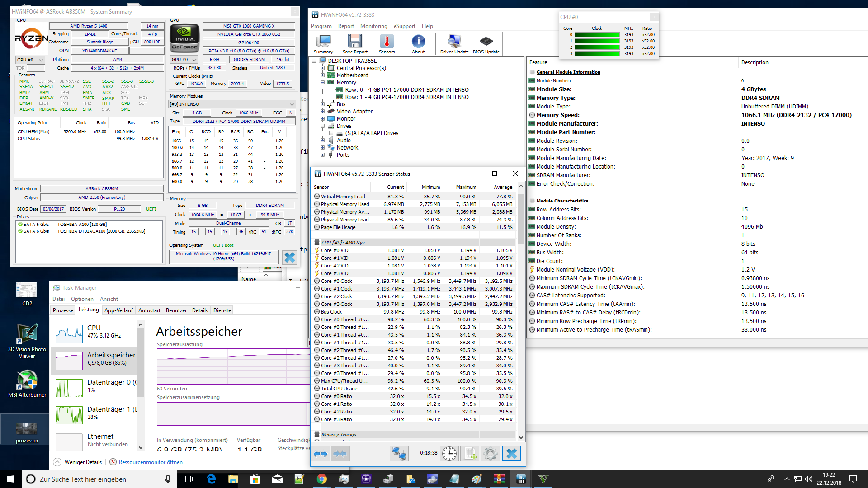
Task: Open the GPU #0 selector dropdown
Action: 184,60
